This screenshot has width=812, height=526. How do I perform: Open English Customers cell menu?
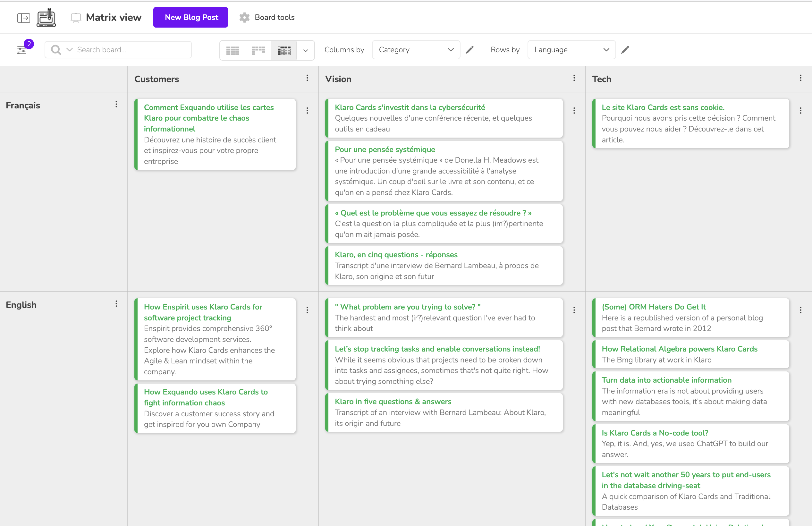click(307, 310)
